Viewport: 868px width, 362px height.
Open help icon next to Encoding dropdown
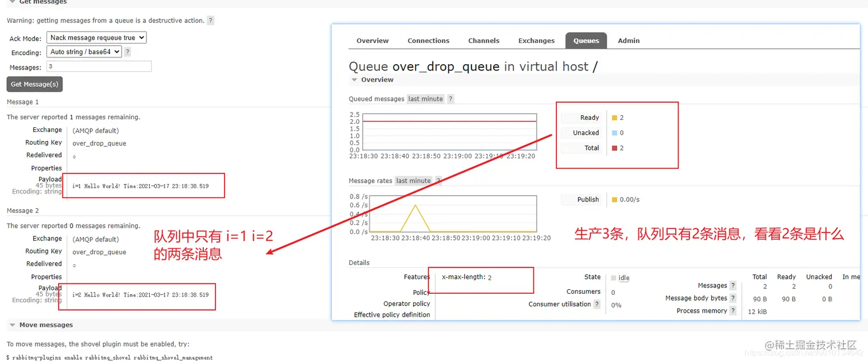[127, 52]
